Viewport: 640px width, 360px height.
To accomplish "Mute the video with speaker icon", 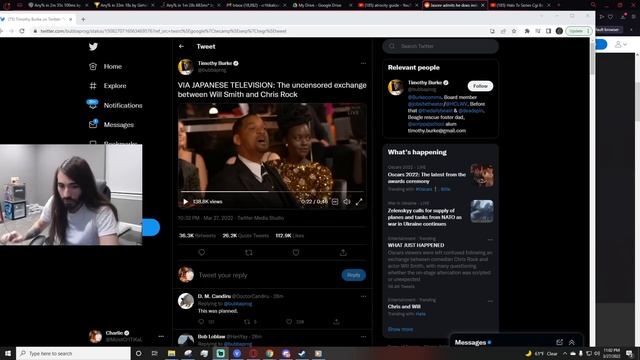I will click(347, 202).
